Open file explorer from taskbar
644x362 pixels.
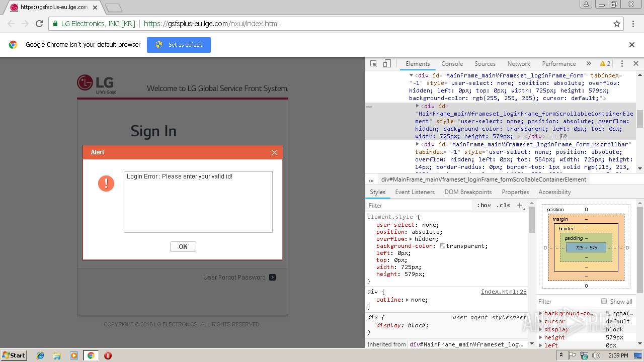[x=57, y=355]
